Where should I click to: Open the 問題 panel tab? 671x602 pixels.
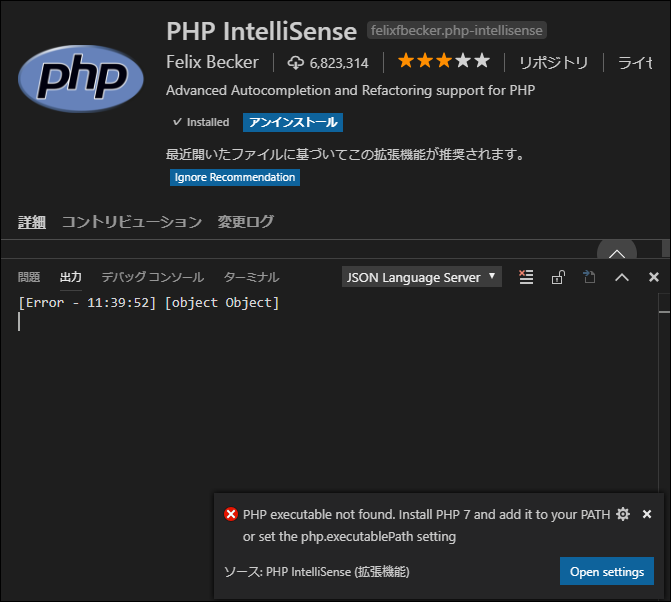(x=29, y=277)
